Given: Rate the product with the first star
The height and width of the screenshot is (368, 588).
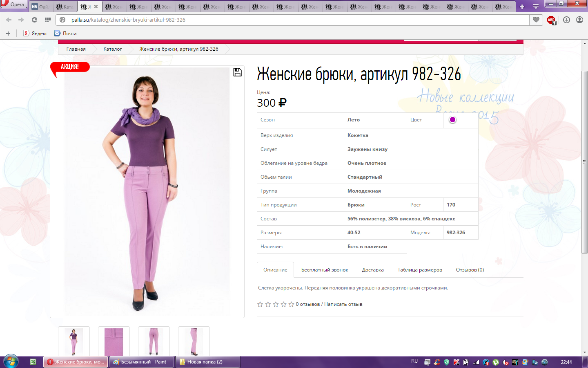Looking at the screenshot, I should tap(260, 304).
